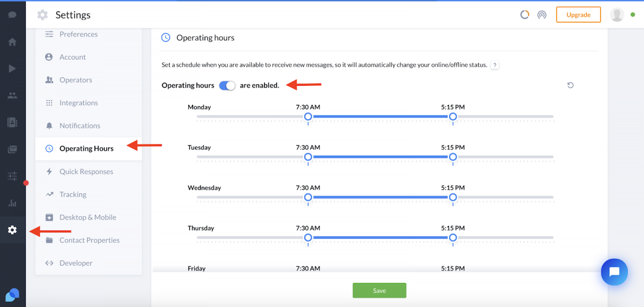Click the clock icon beside Operating hours heading
The image size is (644, 307).
click(x=166, y=38)
